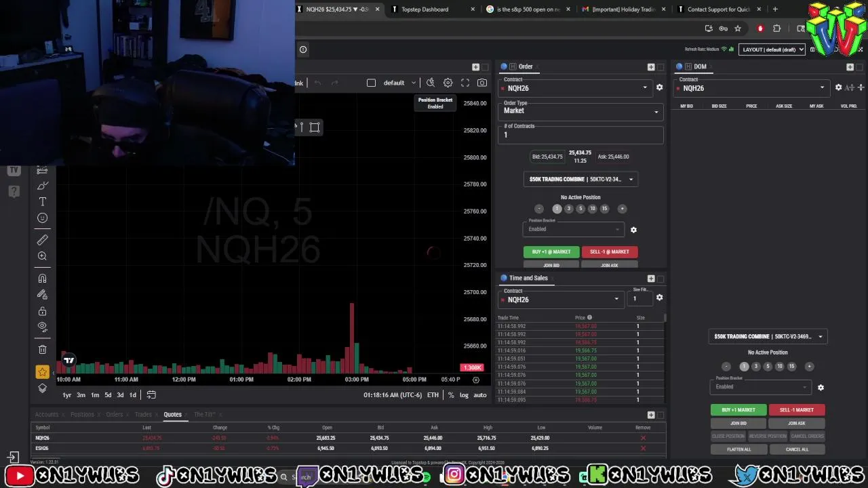Click the DOM center/recenter icon
The image size is (868, 488).
pos(861,87)
